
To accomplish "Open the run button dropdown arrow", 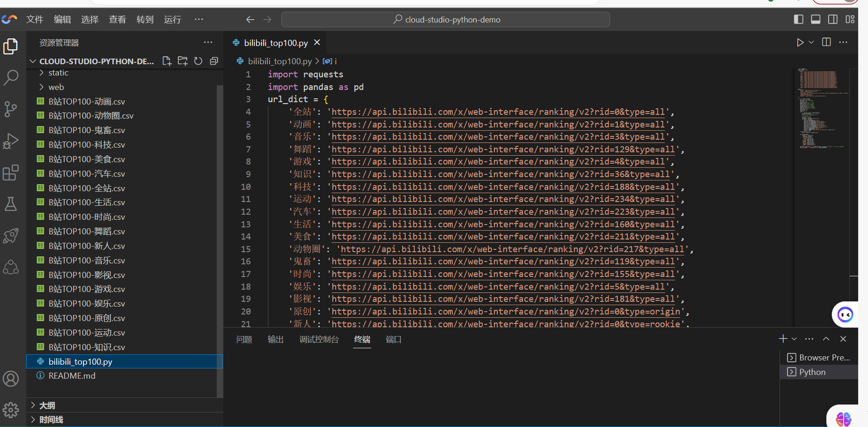I will pyautogui.click(x=811, y=42).
